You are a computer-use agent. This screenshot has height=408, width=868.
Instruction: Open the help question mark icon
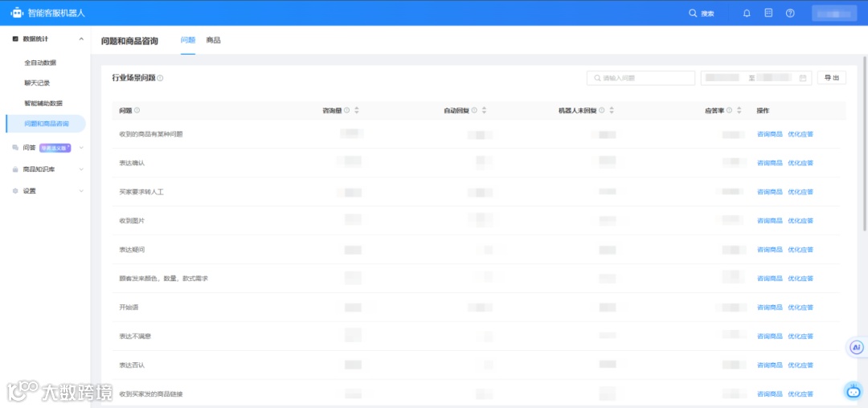click(790, 14)
